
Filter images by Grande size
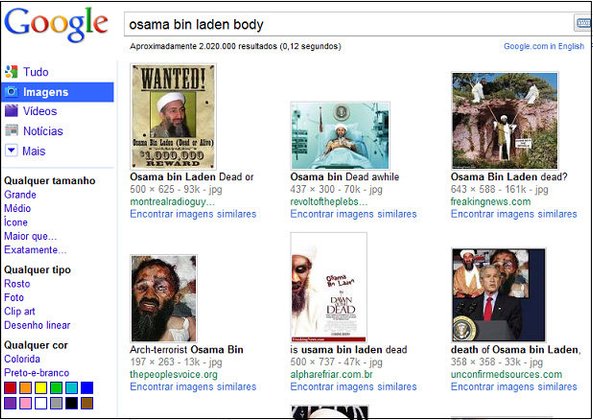coord(20,195)
